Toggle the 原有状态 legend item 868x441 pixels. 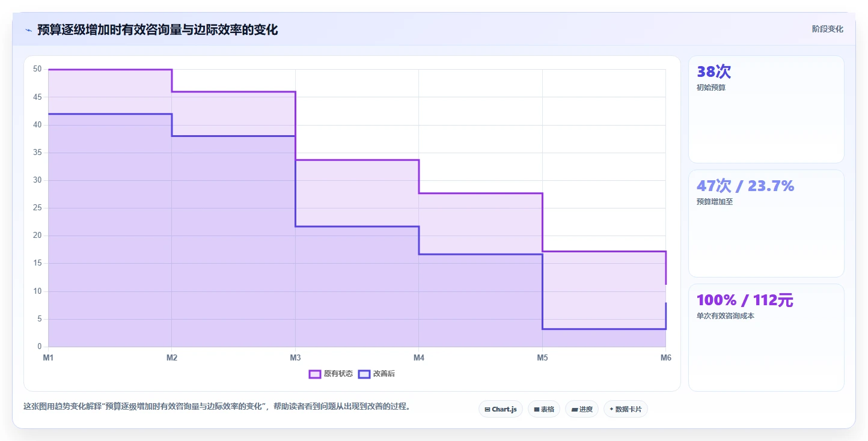331,374
